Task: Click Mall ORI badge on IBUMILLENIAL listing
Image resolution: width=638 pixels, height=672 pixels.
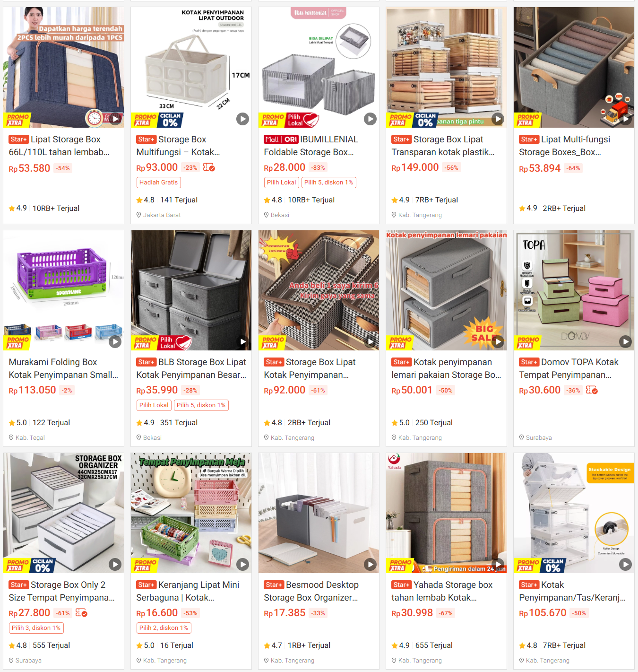Action: (281, 140)
